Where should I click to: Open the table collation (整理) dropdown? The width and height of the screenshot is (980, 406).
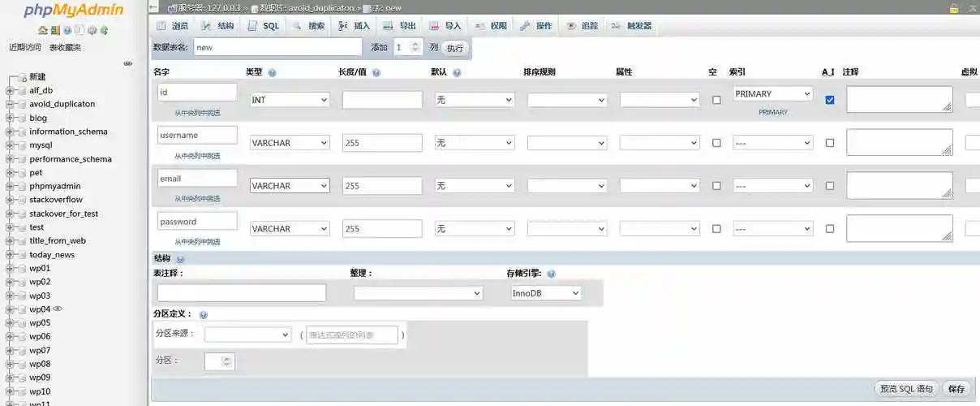pyautogui.click(x=419, y=293)
